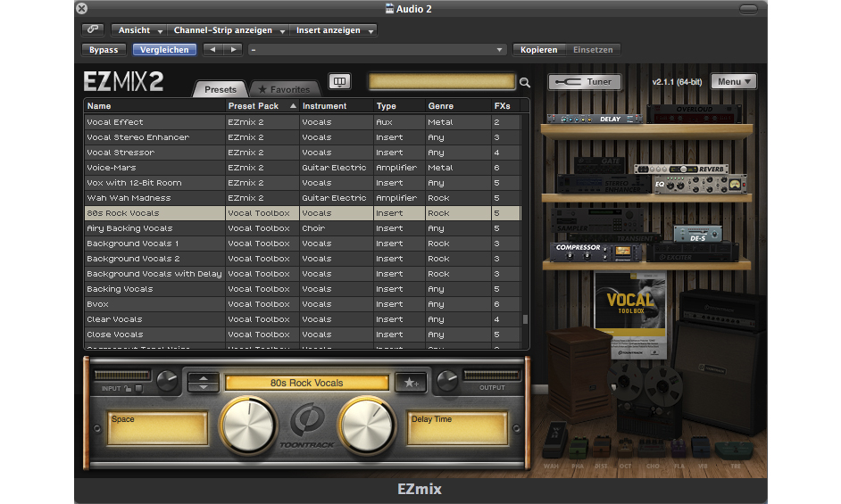841x504 pixels.
Task: Select the Vocal Effect preset row
Action: [303, 121]
